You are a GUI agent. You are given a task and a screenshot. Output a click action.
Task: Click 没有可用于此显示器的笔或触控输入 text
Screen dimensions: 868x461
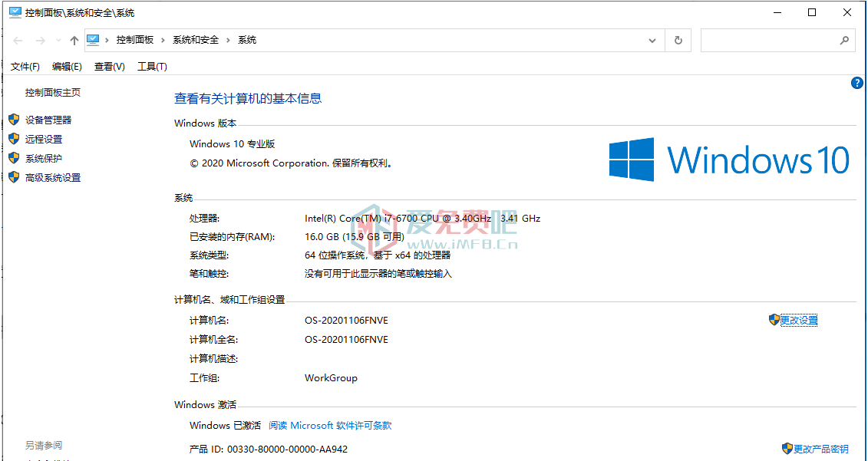click(378, 274)
